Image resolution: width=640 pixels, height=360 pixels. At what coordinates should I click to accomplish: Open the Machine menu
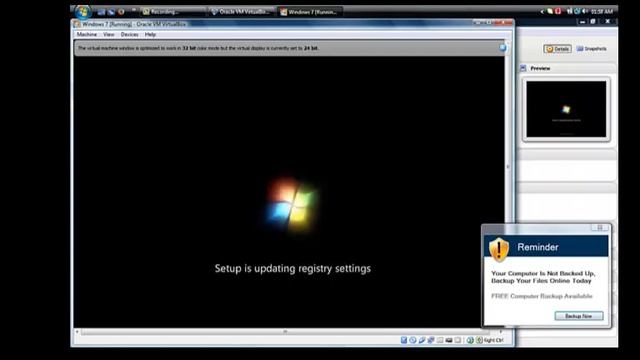pyautogui.click(x=87, y=35)
